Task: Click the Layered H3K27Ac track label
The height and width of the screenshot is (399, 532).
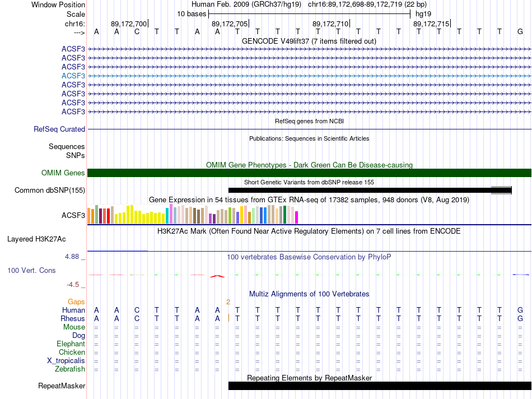Action: [36, 239]
